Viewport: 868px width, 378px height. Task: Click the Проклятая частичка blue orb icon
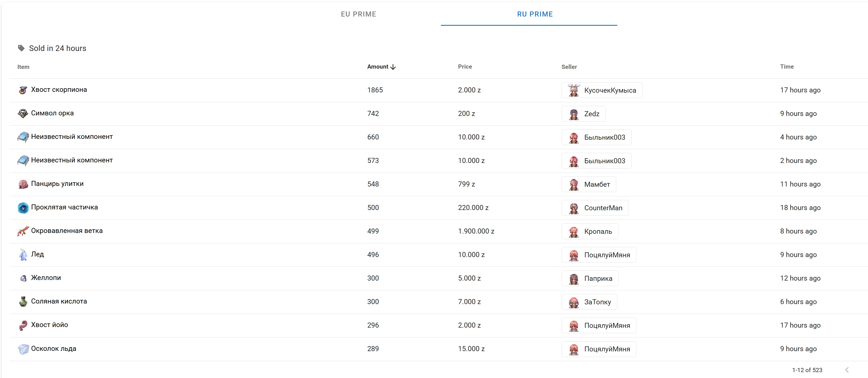pos(23,207)
